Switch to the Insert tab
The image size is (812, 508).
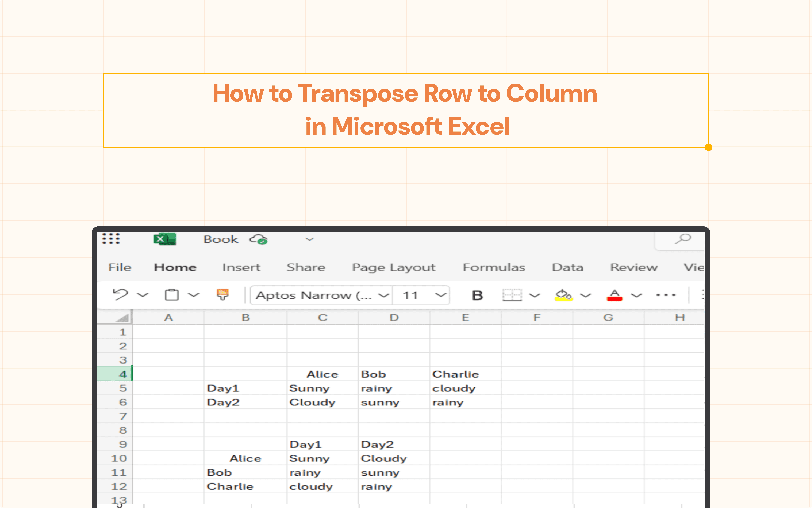(x=241, y=267)
